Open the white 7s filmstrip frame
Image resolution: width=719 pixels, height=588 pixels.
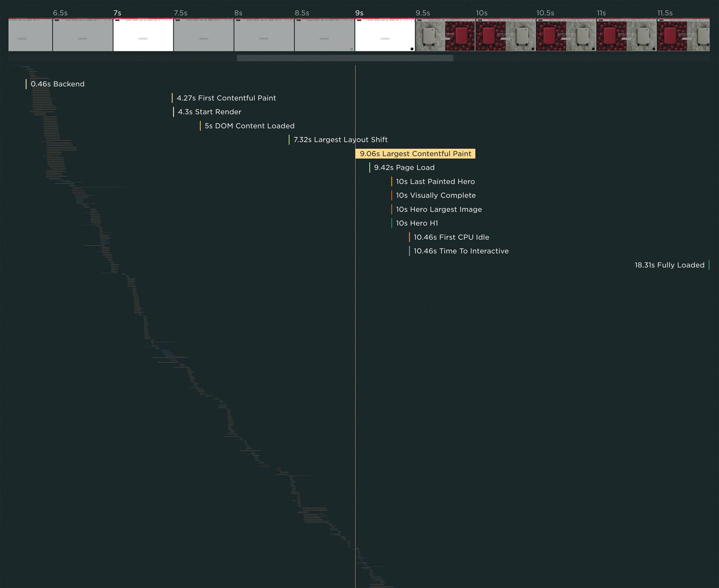[x=143, y=35]
